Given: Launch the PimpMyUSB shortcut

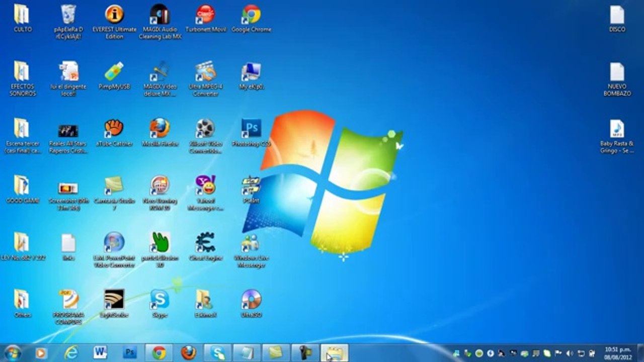Looking at the screenshot, I should (114, 75).
